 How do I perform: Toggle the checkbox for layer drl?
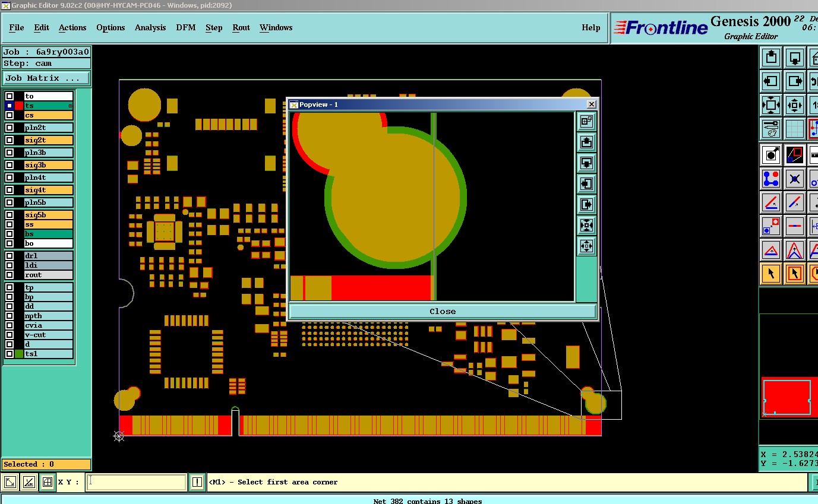(10, 256)
